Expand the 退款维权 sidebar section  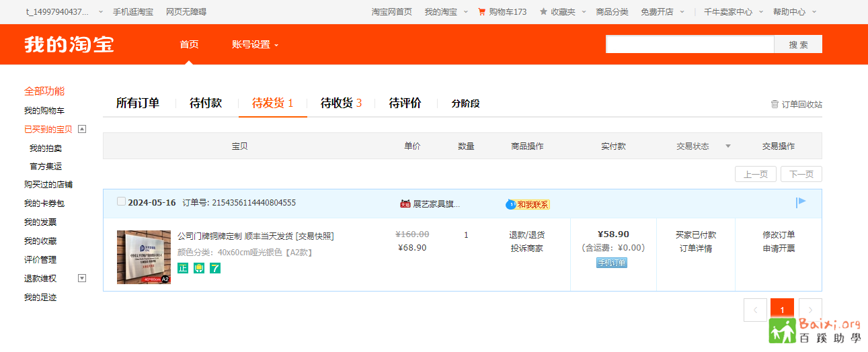[82, 278]
